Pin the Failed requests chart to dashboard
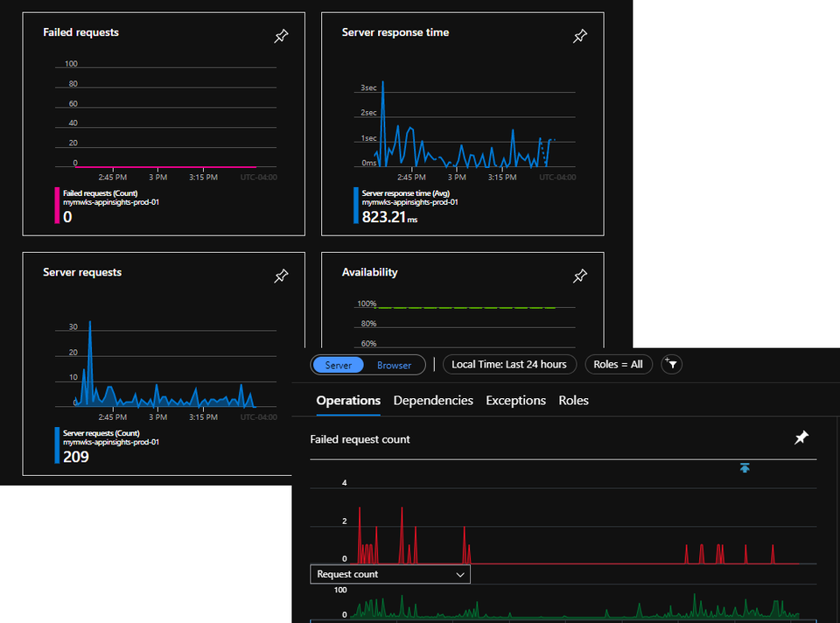This screenshot has height=623, width=840. [x=281, y=36]
